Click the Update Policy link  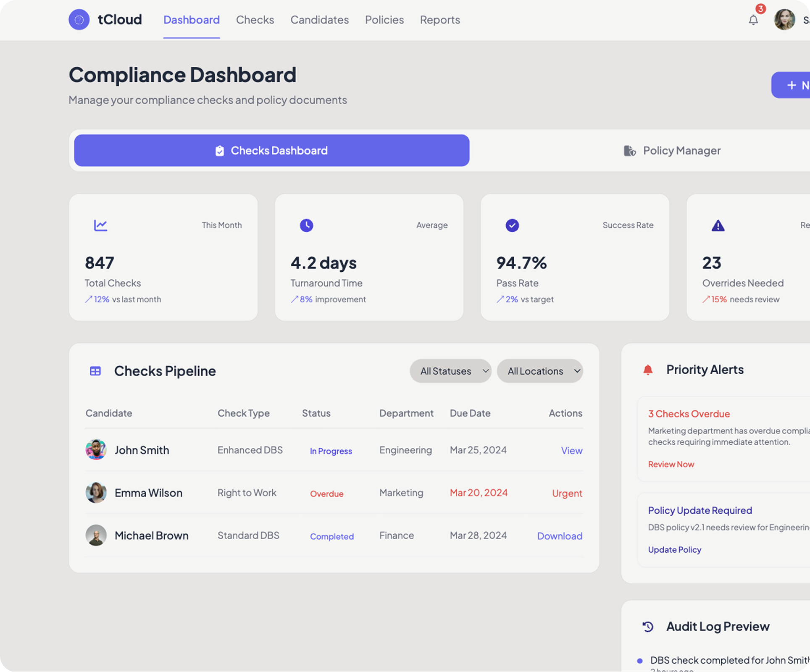[x=674, y=549]
